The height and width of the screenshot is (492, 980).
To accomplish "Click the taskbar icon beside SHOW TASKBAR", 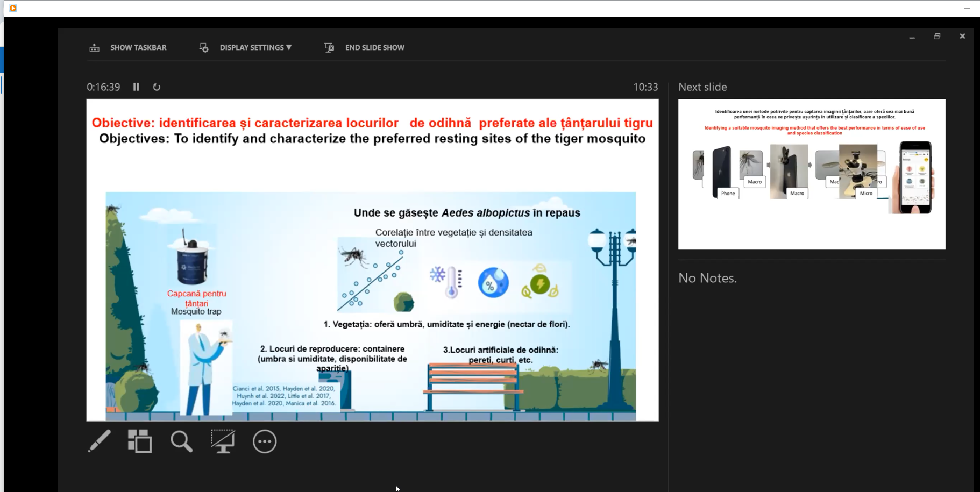I will point(95,48).
